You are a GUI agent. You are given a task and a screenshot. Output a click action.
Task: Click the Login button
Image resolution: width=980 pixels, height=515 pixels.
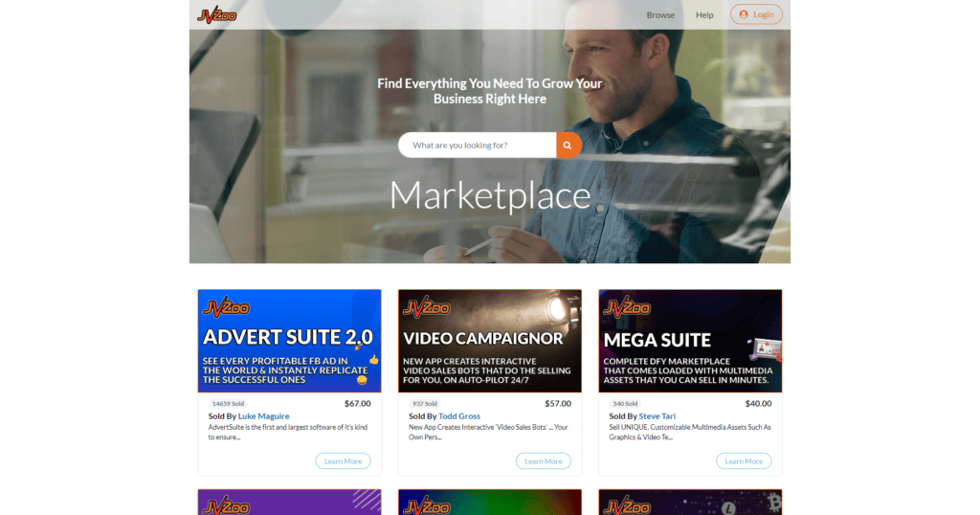pos(756,14)
